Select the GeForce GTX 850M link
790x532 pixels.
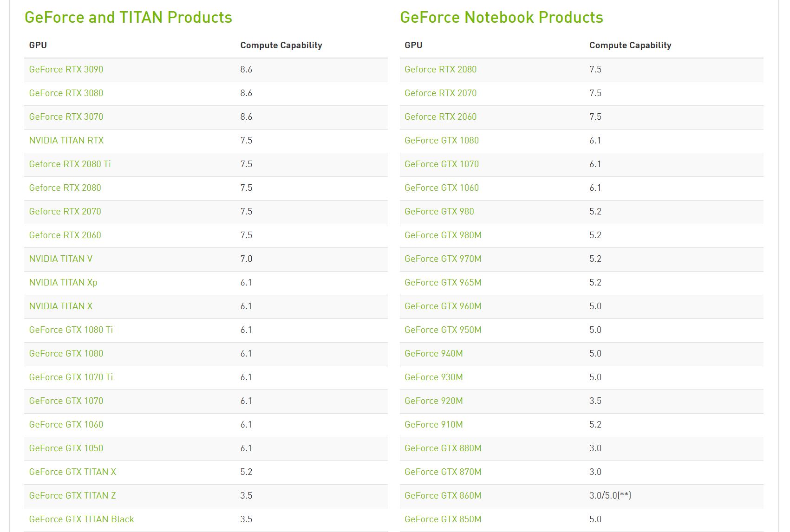[x=443, y=519]
